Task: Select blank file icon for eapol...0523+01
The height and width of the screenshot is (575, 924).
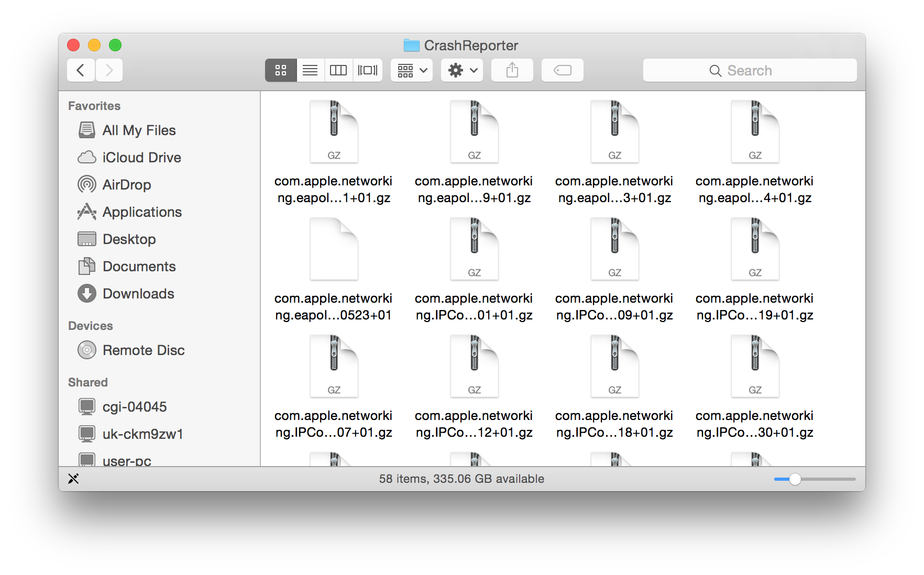Action: click(x=334, y=249)
